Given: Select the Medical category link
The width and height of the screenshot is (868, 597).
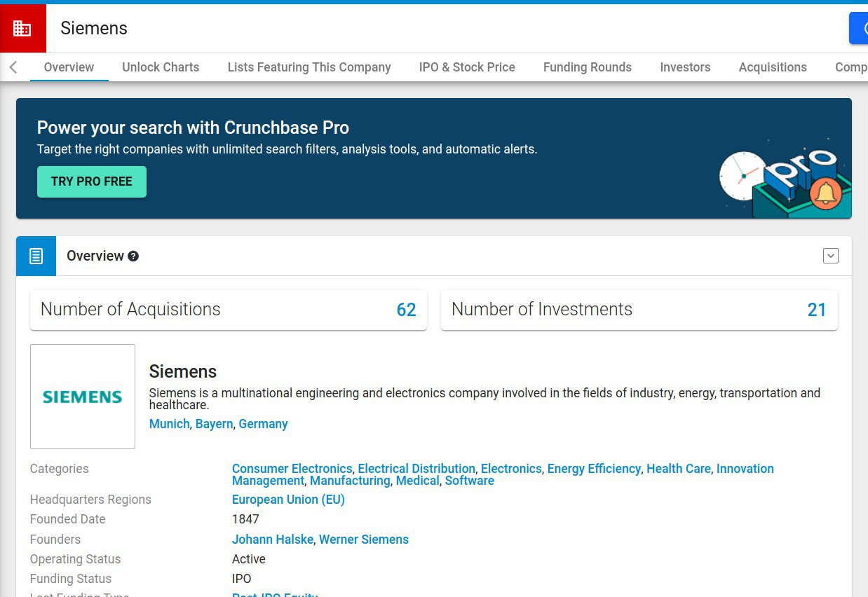Looking at the screenshot, I should tap(418, 481).
